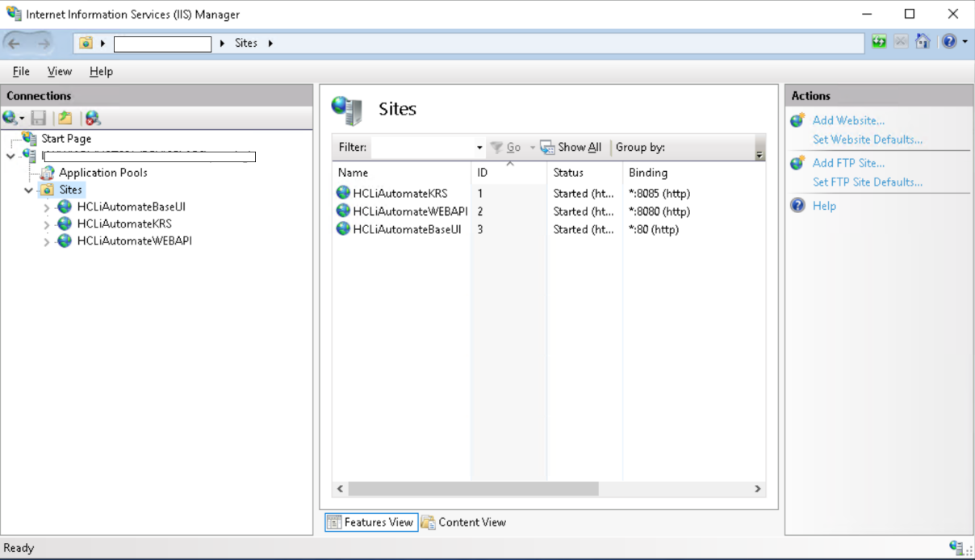Open the File menu
The width and height of the screenshot is (975, 560).
click(x=21, y=71)
